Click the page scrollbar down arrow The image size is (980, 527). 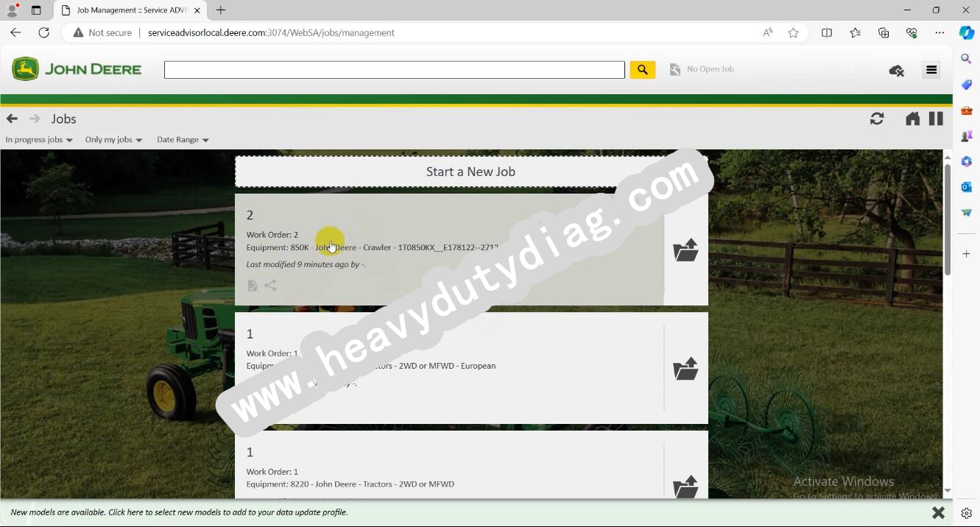pos(948,490)
